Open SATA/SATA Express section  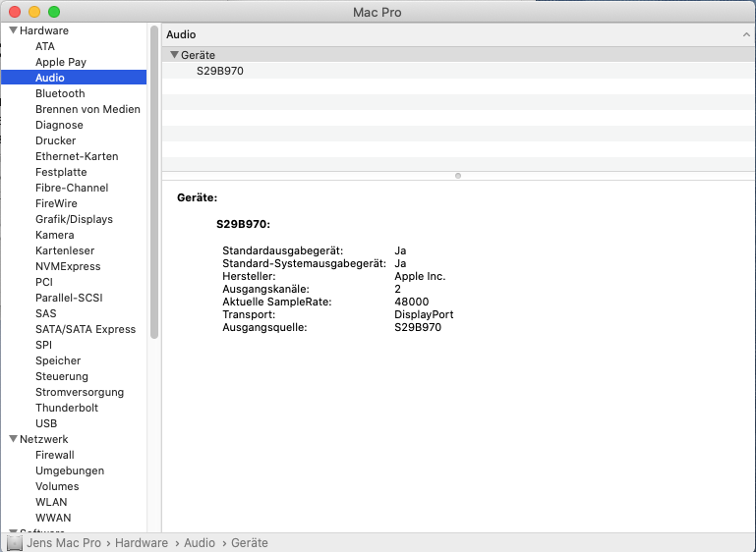click(x=86, y=329)
